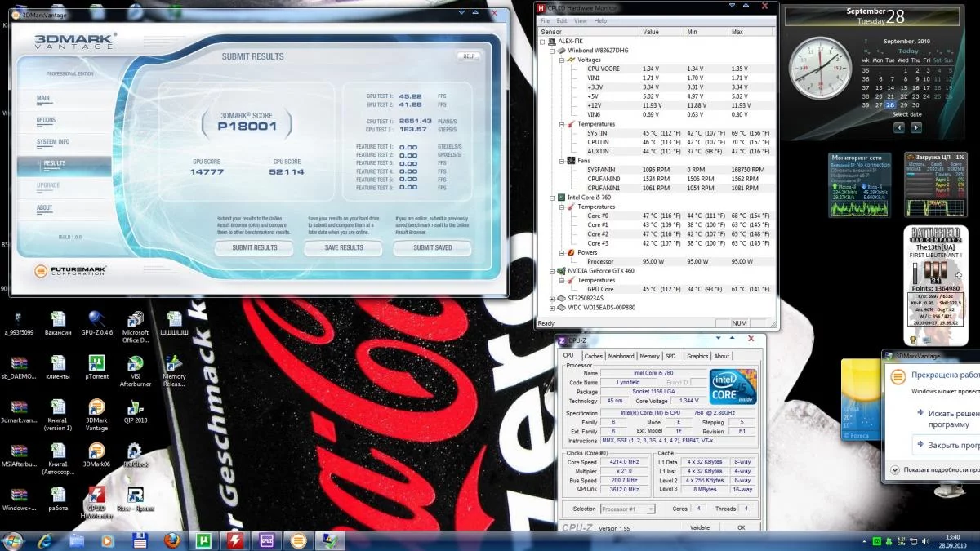980x551 pixels.
Task: Click the Windows Start orb
Action: tap(13, 540)
